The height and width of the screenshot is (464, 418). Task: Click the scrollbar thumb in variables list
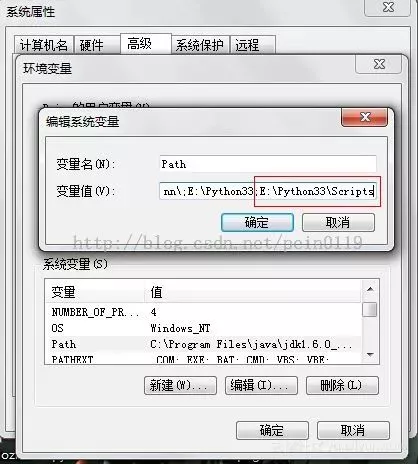tap(370, 310)
